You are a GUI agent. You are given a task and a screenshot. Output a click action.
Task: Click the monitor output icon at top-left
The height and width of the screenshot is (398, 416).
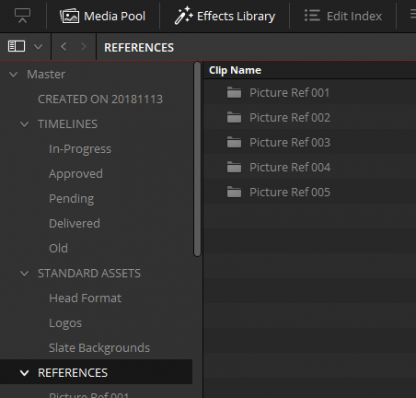click(23, 16)
